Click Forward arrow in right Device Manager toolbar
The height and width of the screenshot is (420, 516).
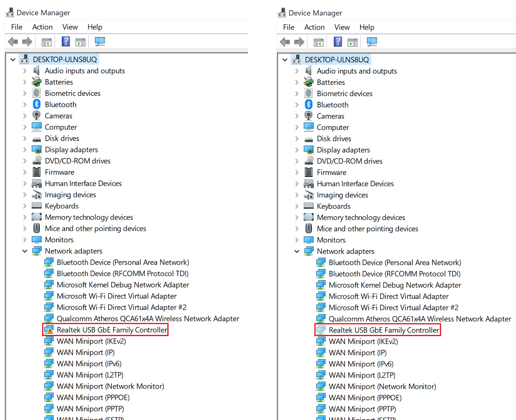click(299, 42)
